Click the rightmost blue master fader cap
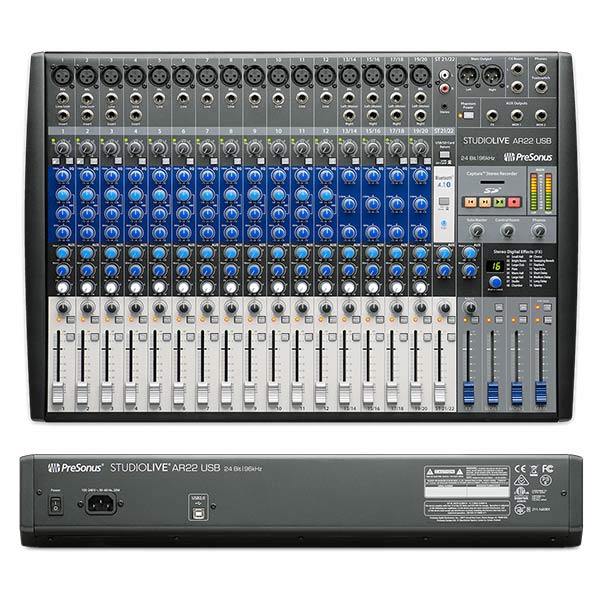The image size is (600, 600). point(541,393)
